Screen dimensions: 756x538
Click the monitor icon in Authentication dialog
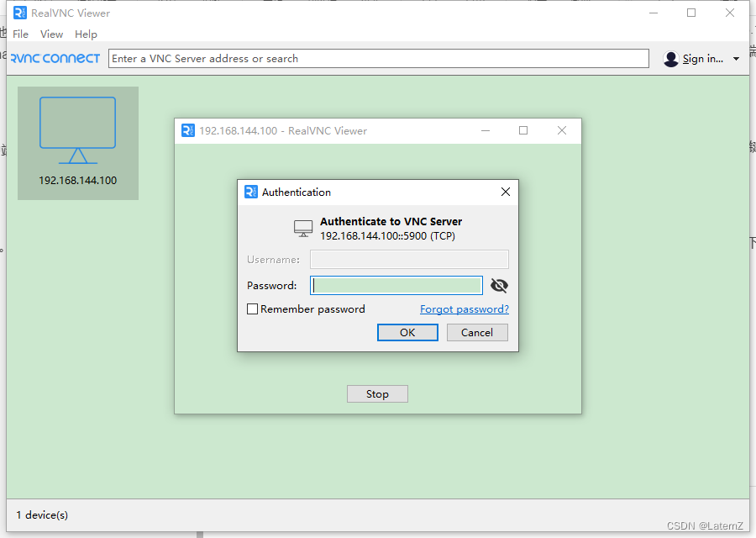(303, 229)
